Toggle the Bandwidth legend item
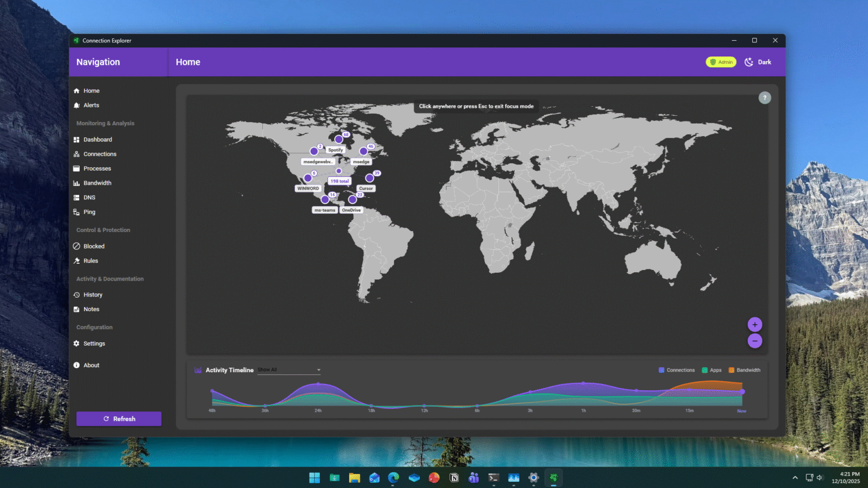The width and height of the screenshot is (868, 488). pos(744,370)
